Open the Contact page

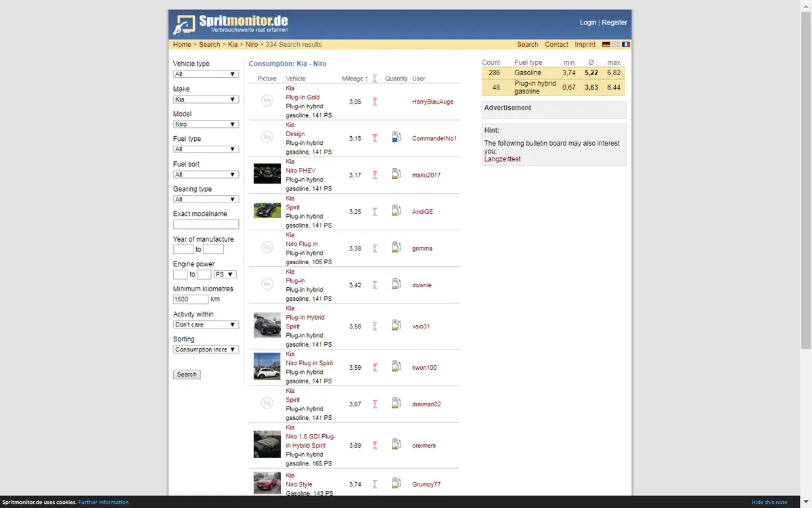pyautogui.click(x=557, y=45)
